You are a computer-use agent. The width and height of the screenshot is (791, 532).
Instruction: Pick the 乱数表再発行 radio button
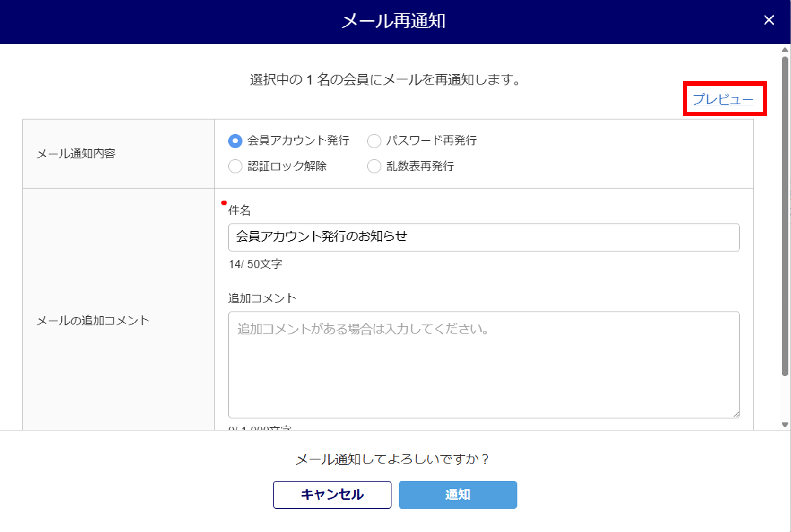tap(374, 166)
